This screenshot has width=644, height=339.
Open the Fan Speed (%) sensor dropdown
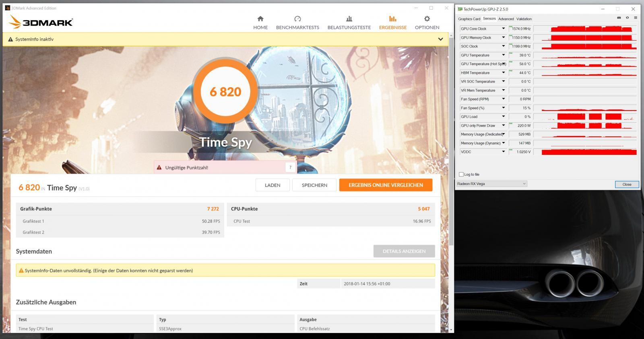point(503,108)
